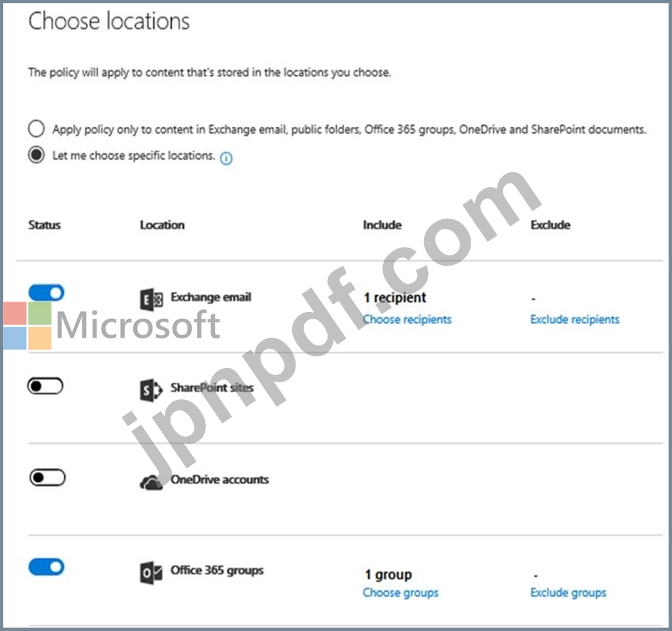Select apply policy to all content radio

[x=37, y=129]
